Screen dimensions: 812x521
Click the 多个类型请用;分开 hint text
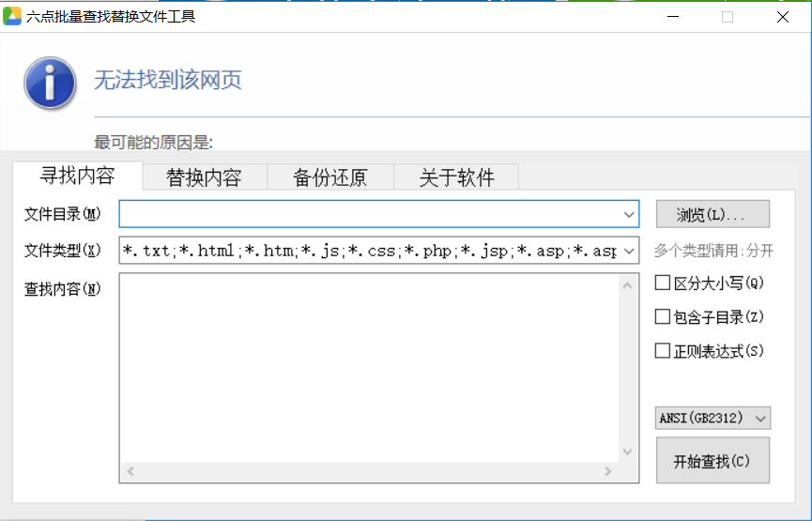713,252
